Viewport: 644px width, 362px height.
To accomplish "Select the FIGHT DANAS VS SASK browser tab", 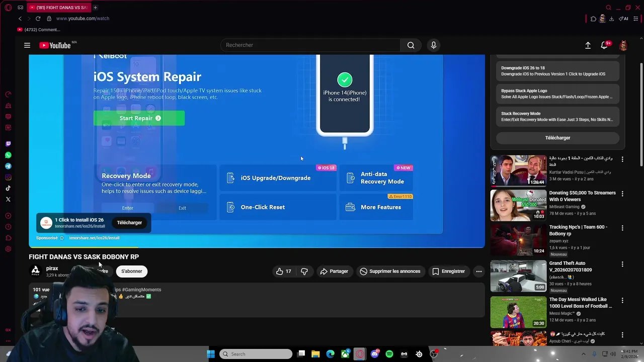I will tap(58, 8).
